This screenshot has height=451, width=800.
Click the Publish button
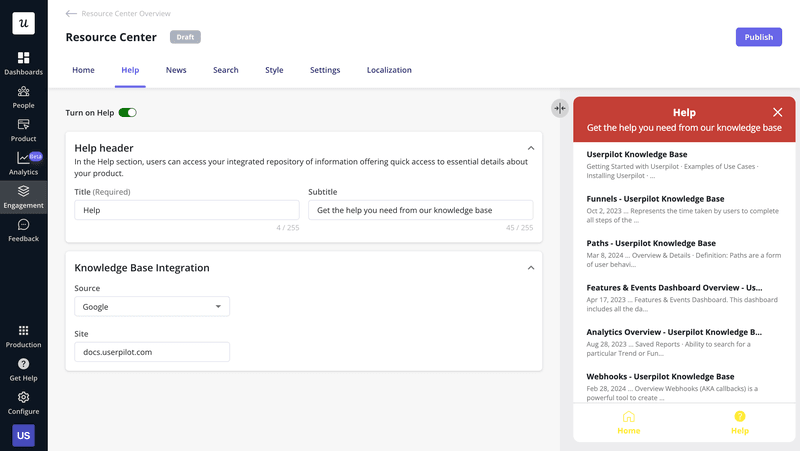[758, 37]
